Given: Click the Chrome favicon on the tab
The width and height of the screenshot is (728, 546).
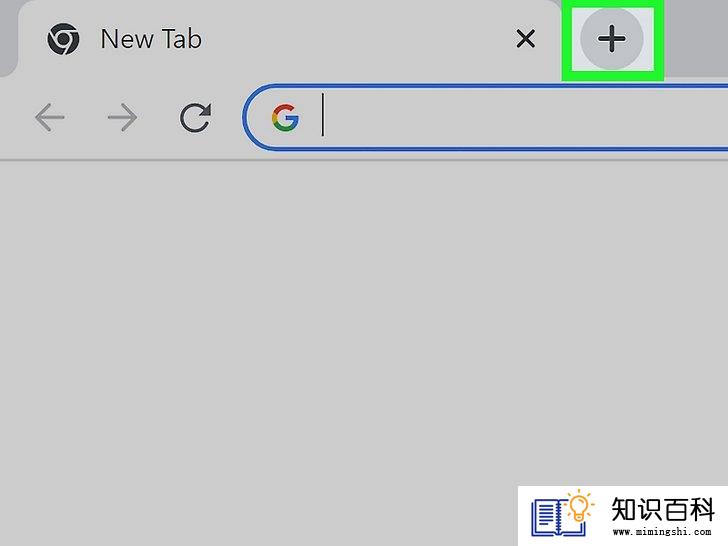Looking at the screenshot, I should 63,39.
